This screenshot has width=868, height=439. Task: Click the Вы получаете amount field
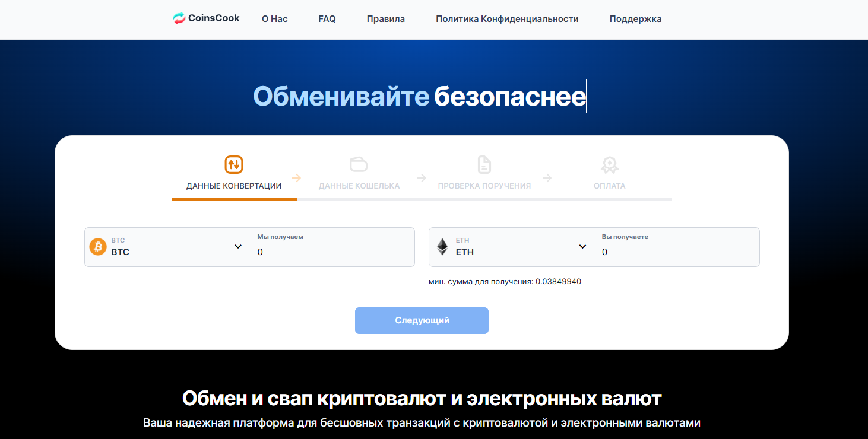point(676,252)
